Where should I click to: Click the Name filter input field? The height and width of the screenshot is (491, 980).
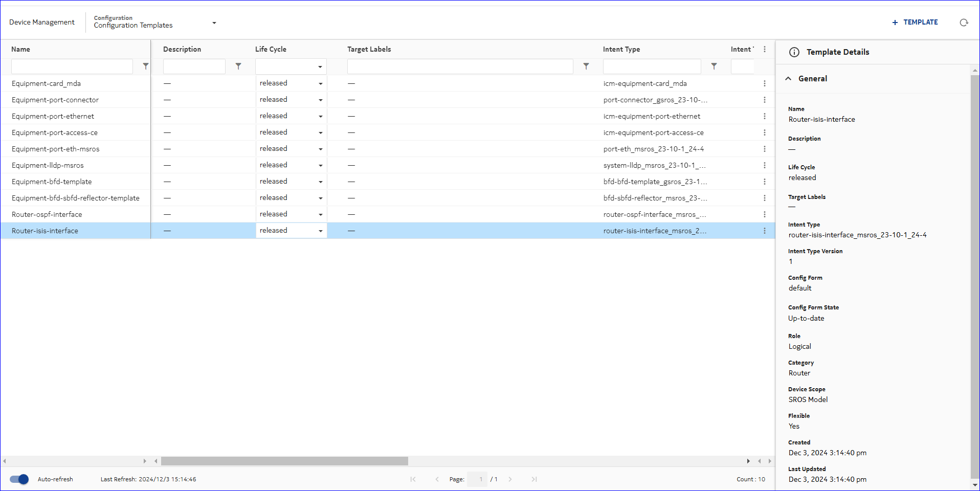click(72, 66)
